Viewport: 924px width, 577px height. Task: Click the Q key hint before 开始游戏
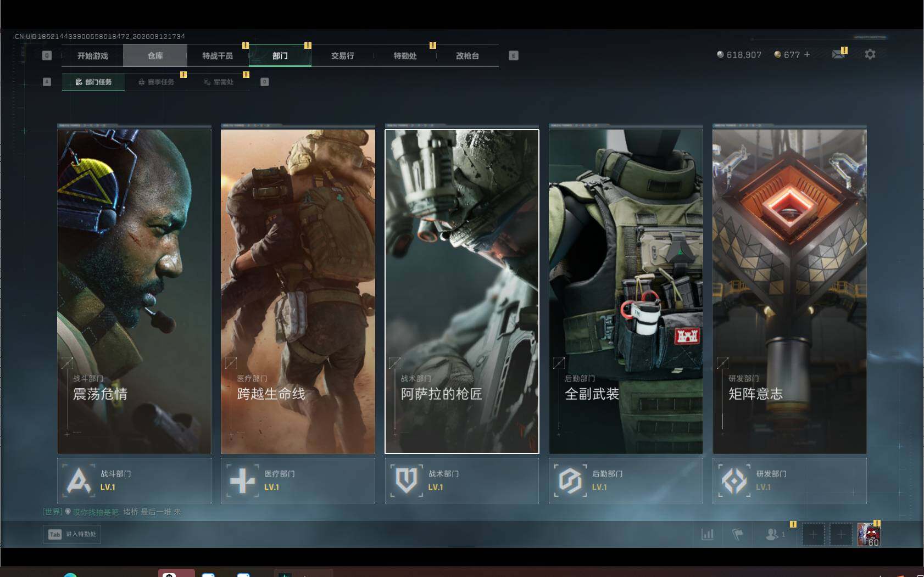coord(47,55)
